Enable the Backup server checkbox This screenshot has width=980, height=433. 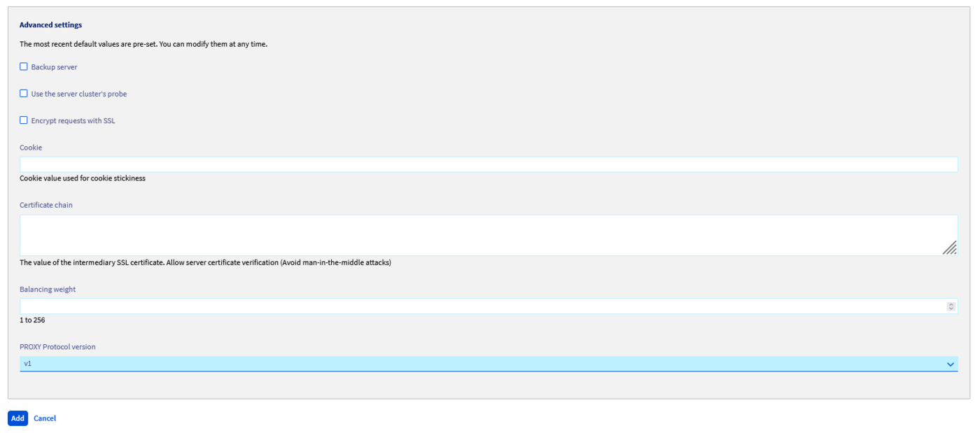(x=24, y=66)
